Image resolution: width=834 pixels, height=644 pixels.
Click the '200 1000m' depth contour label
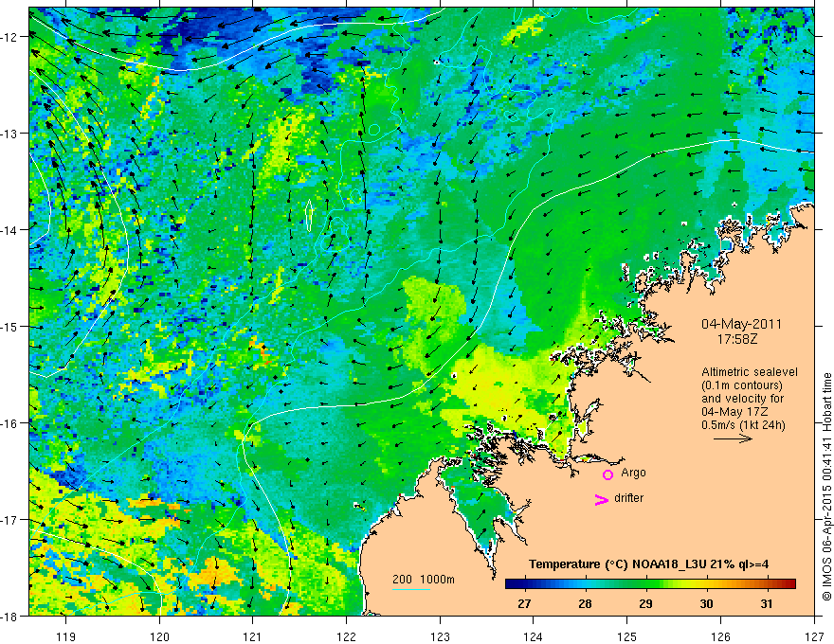point(424,580)
